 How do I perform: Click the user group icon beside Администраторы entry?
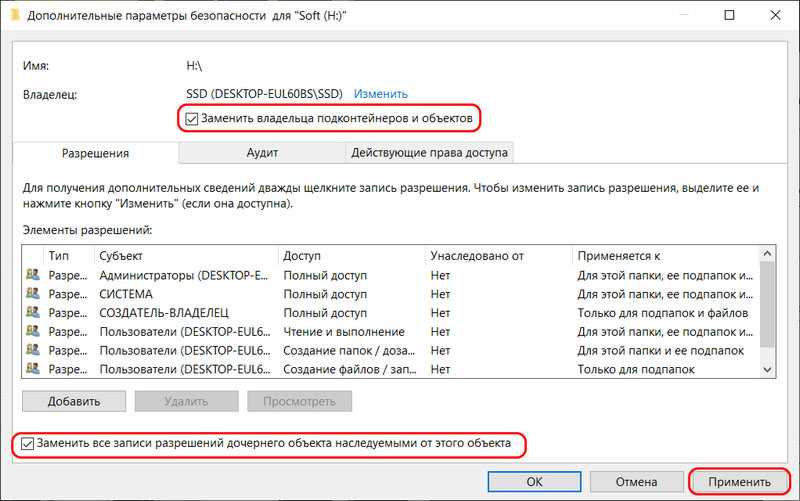coord(33,275)
